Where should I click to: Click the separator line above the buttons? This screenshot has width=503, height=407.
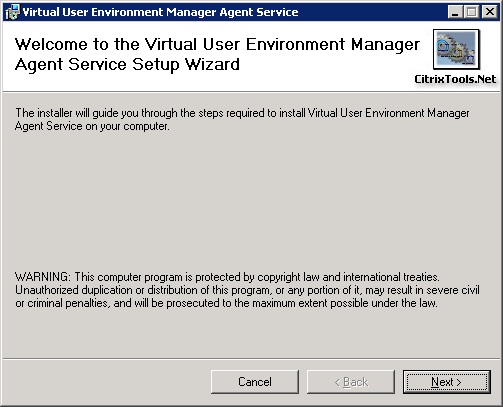pyautogui.click(x=251, y=359)
